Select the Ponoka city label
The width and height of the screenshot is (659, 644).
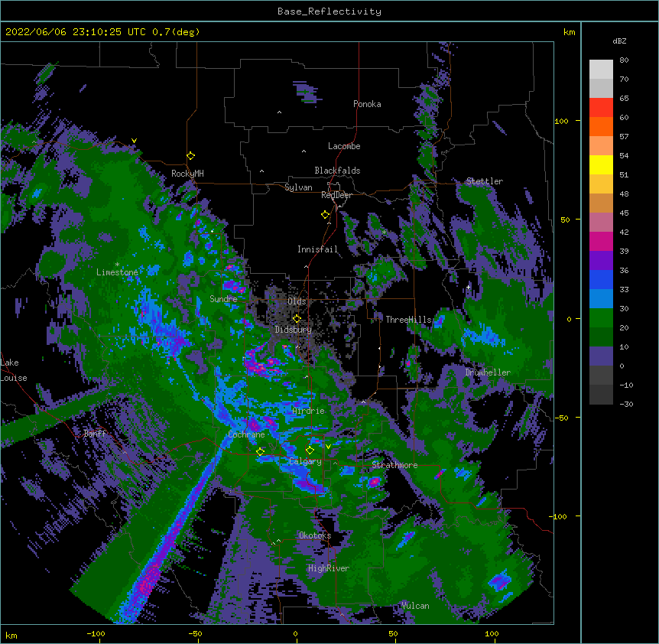[x=367, y=104]
